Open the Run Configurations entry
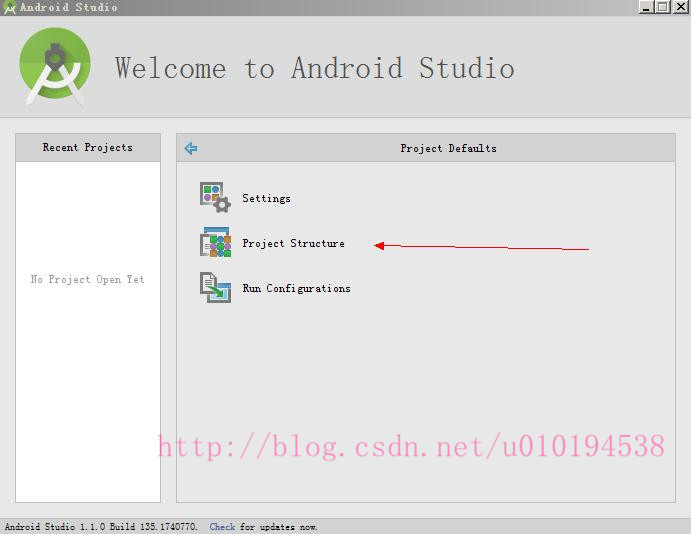The height and width of the screenshot is (534, 691). 296,288
